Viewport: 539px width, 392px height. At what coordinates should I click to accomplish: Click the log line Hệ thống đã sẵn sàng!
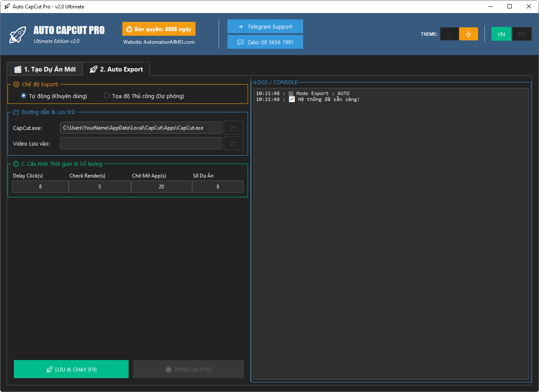[308, 99]
